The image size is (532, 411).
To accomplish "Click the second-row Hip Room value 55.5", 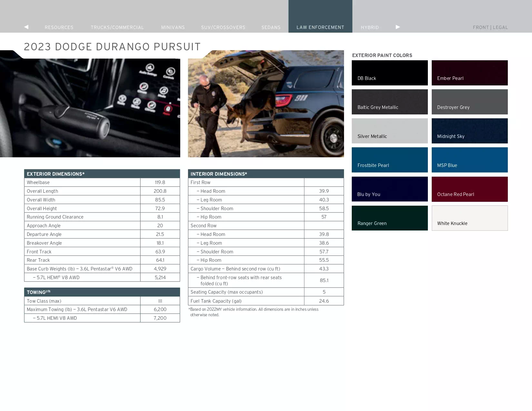I will coord(324,260).
